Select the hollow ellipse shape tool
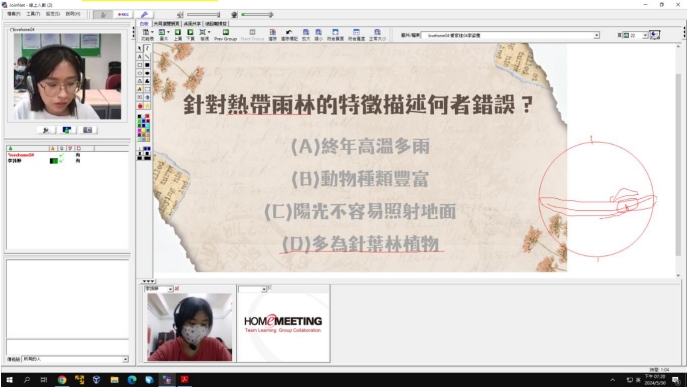The height and width of the screenshot is (387, 687). tap(140, 73)
